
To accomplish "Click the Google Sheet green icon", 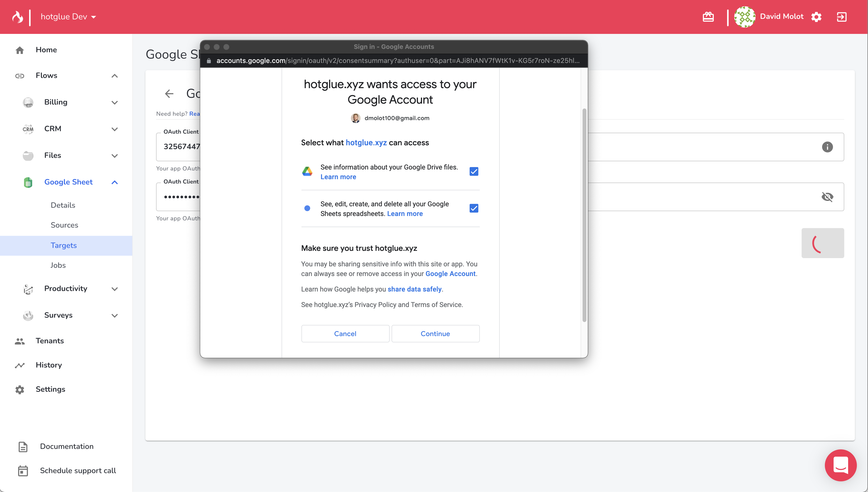I will tap(28, 182).
